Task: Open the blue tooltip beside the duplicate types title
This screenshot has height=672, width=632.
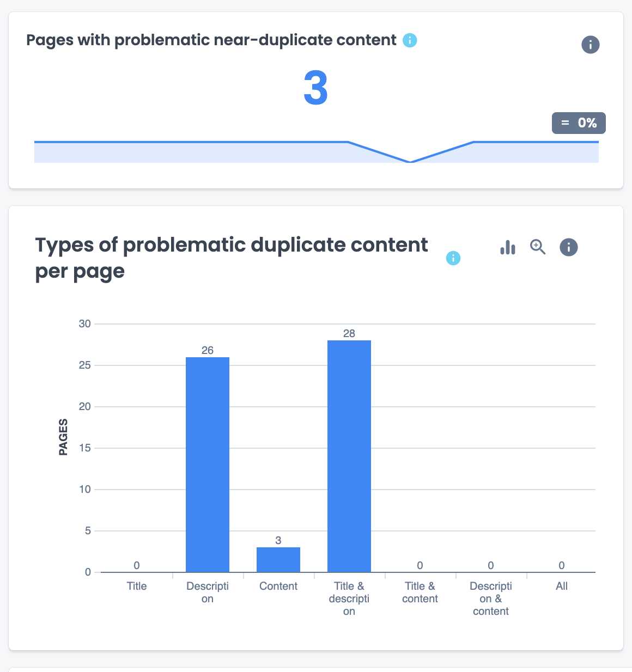Action: (453, 259)
